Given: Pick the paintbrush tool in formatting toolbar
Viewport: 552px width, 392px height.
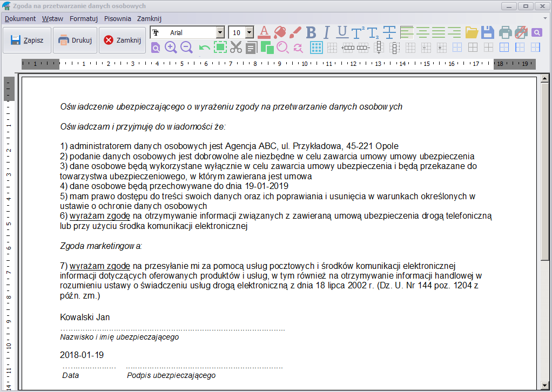Looking at the screenshot, I should 295,33.
